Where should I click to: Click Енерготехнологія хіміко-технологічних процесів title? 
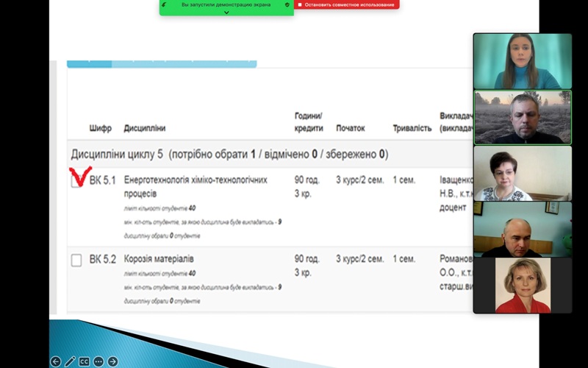click(196, 187)
